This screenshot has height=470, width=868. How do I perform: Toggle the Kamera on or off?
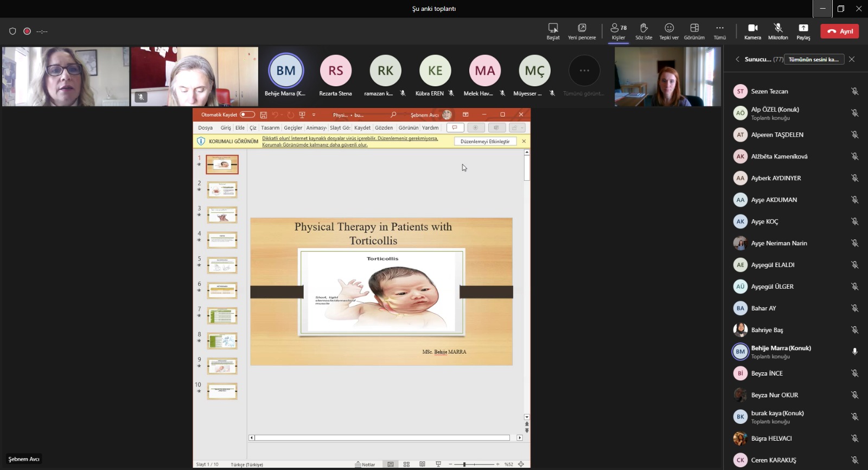[x=752, y=31]
